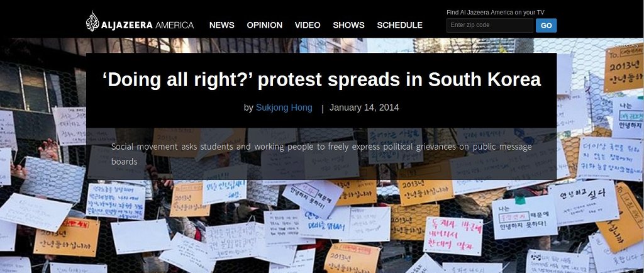Click the white note with pink handwriting

coord(453,236)
